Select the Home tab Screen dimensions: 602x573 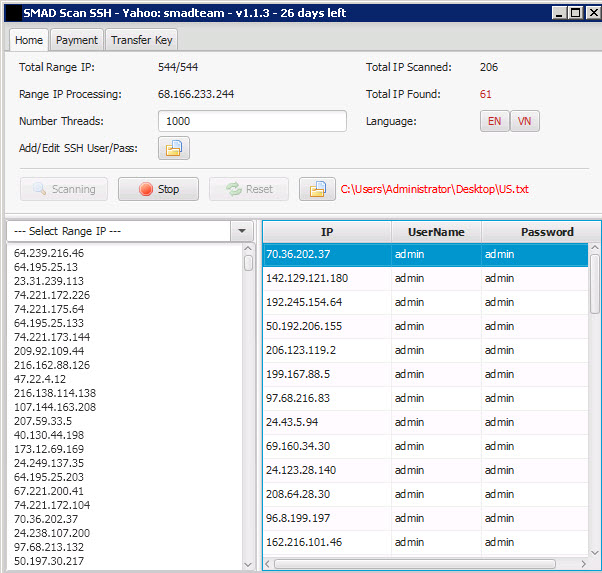(x=29, y=40)
